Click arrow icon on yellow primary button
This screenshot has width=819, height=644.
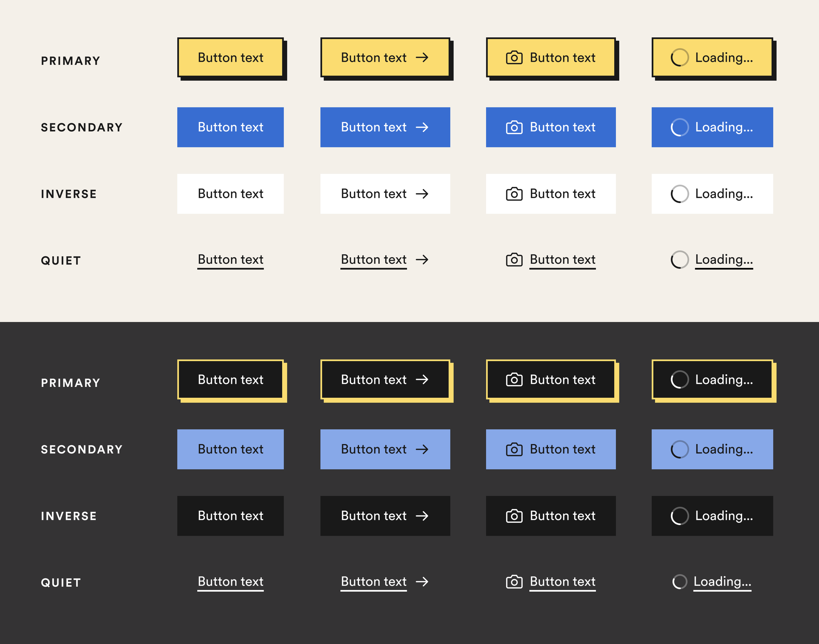click(422, 57)
